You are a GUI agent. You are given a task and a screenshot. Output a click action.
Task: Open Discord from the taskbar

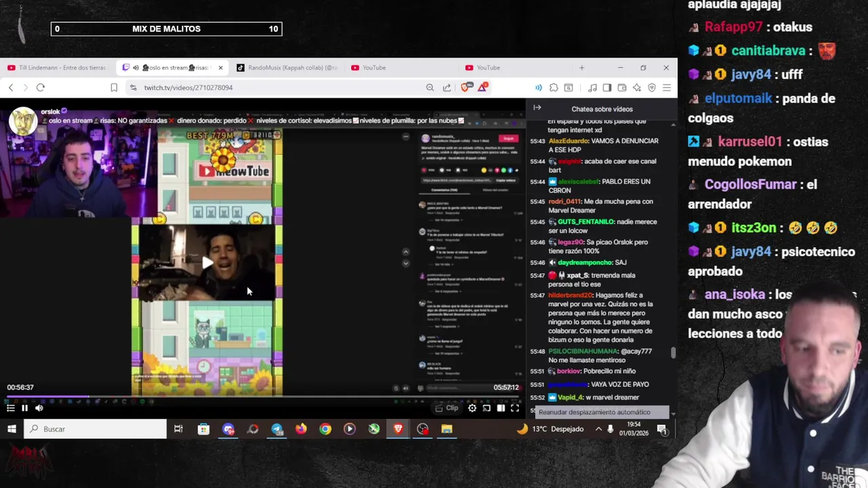pyautogui.click(x=228, y=429)
